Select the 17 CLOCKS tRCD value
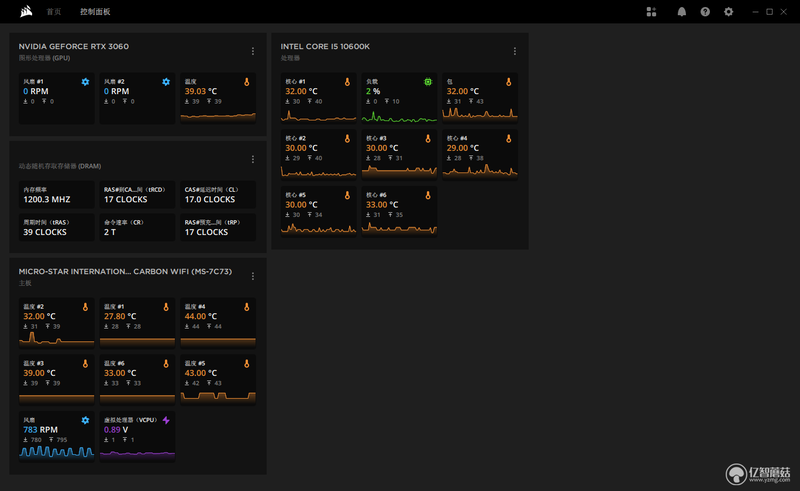This screenshot has height=491, width=800. [126, 200]
